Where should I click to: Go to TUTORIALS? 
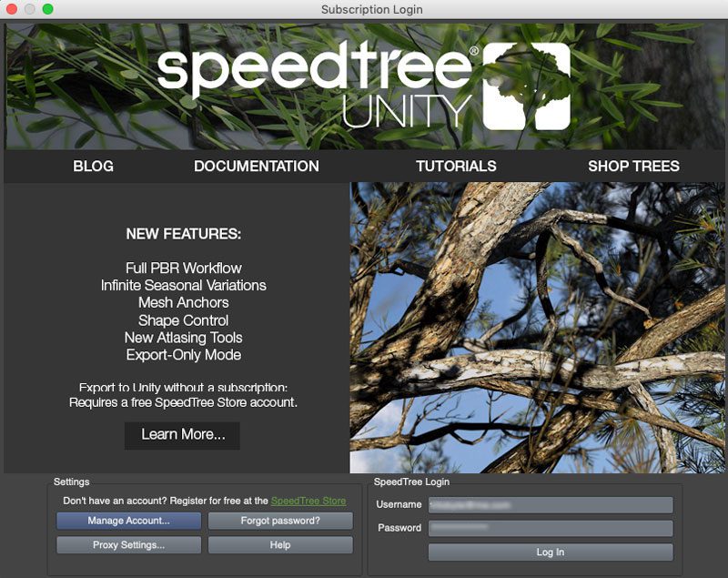coord(456,167)
